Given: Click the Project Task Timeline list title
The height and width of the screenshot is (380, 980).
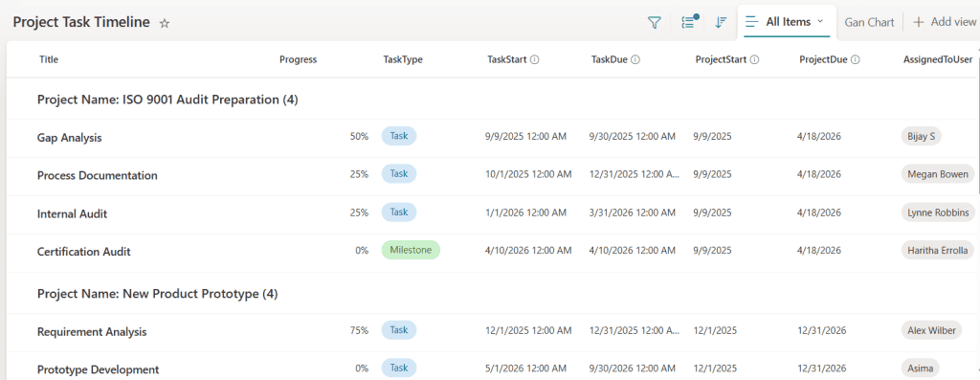Looking at the screenshot, I should [x=81, y=23].
